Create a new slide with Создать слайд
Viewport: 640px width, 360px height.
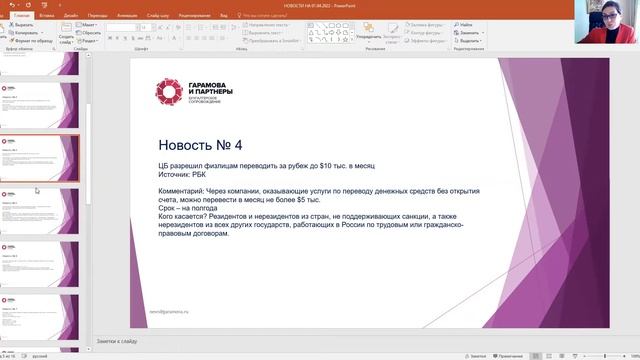66,33
